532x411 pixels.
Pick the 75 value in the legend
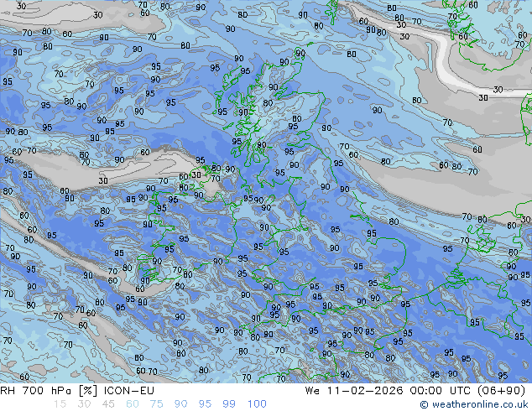coord(156,404)
